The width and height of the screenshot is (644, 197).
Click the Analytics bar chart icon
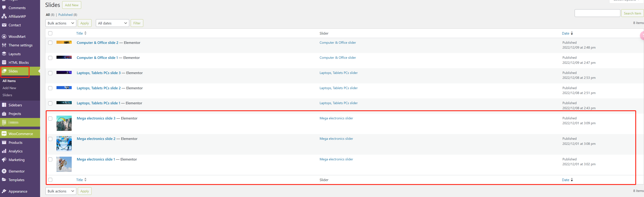coord(4,151)
